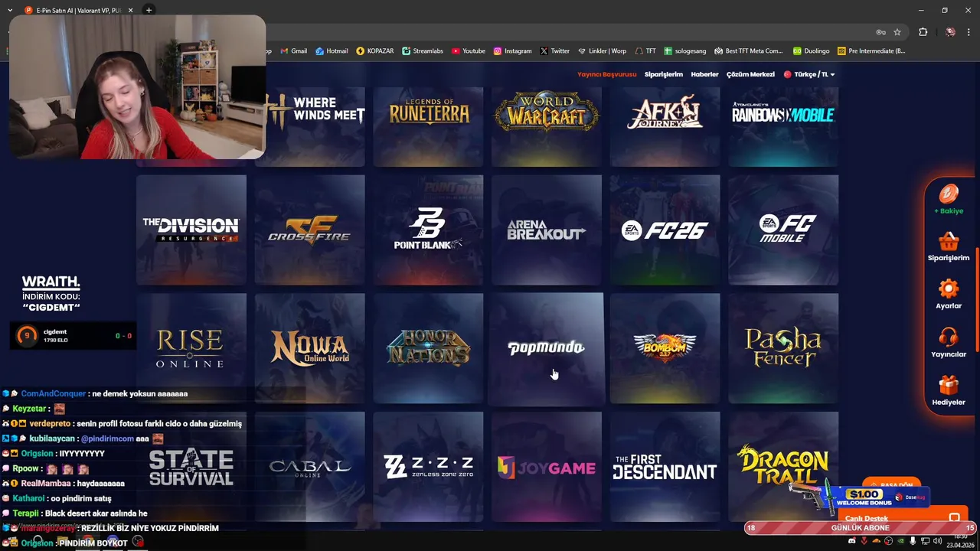Screen dimensions: 980x551
Task: Open Point Blank game card
Action: coord(429,230)
